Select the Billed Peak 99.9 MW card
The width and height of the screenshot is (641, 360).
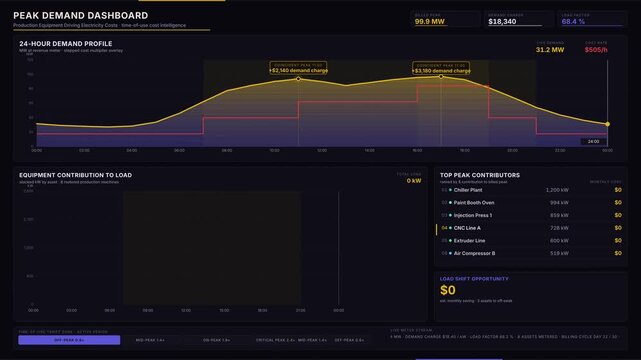(445, 19)
